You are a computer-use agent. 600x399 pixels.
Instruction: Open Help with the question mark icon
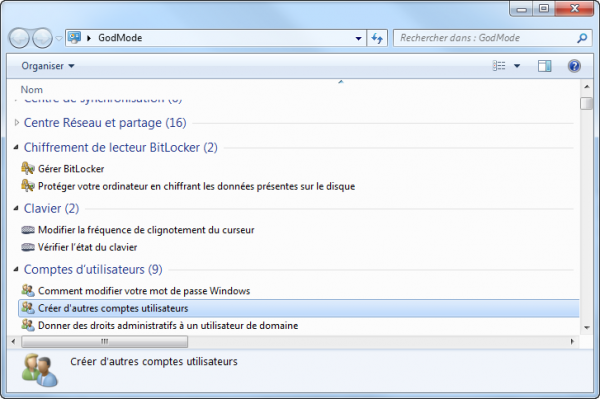tap(574, 66)
